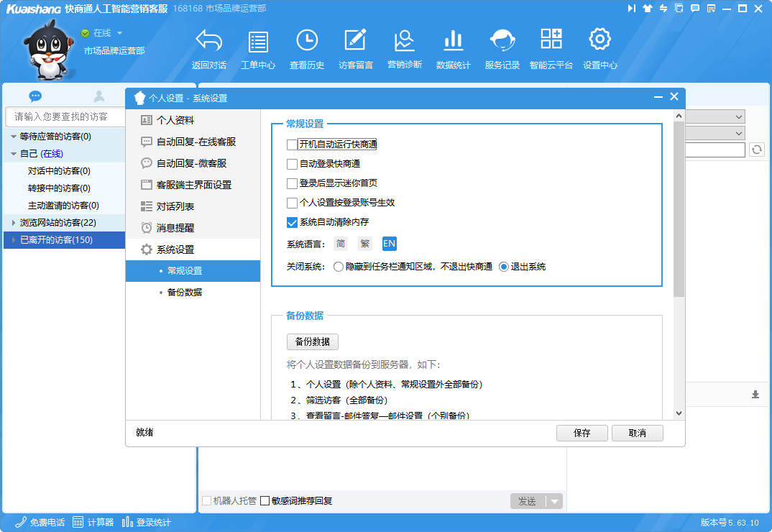Open 数据统计 bar chart icon
The image size is (772, 532).
tap(454, 41)
